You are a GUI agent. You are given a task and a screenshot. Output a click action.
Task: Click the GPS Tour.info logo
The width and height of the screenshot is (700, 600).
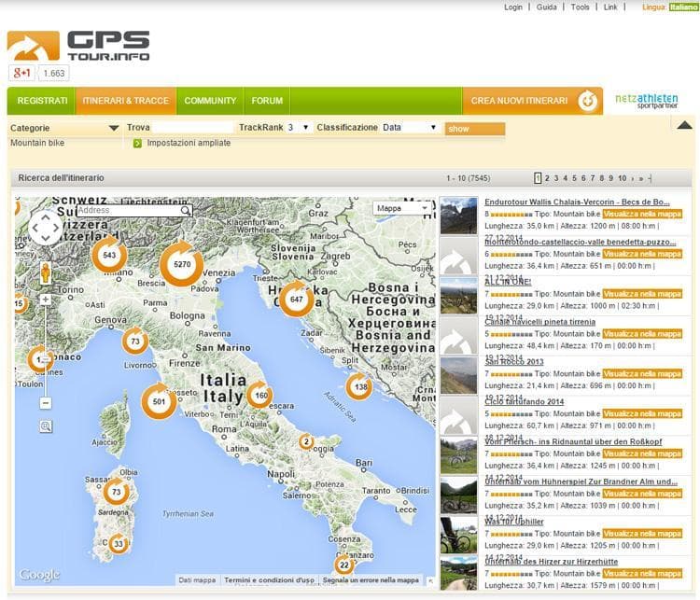(x=78, y=45)
